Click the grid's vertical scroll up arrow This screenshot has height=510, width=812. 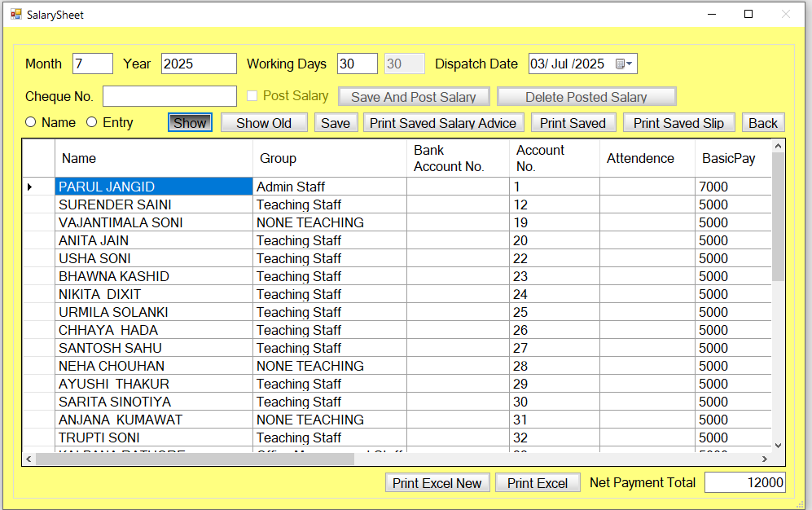click(778, 147)
